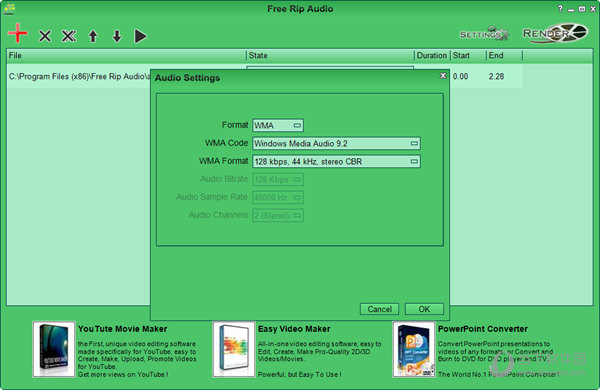
Task: Click the End column header
Action: [x=504, y=55]
